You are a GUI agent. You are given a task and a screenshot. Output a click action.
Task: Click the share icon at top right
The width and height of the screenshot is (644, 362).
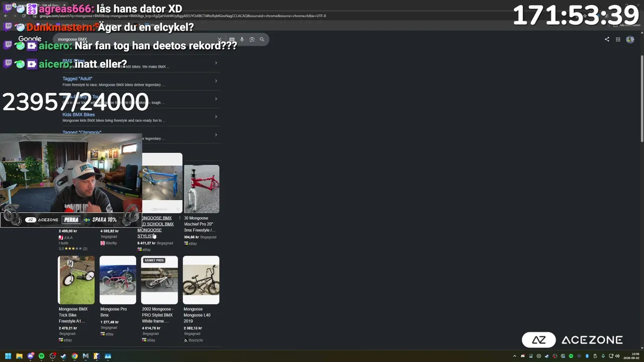(x=607, y=39)
